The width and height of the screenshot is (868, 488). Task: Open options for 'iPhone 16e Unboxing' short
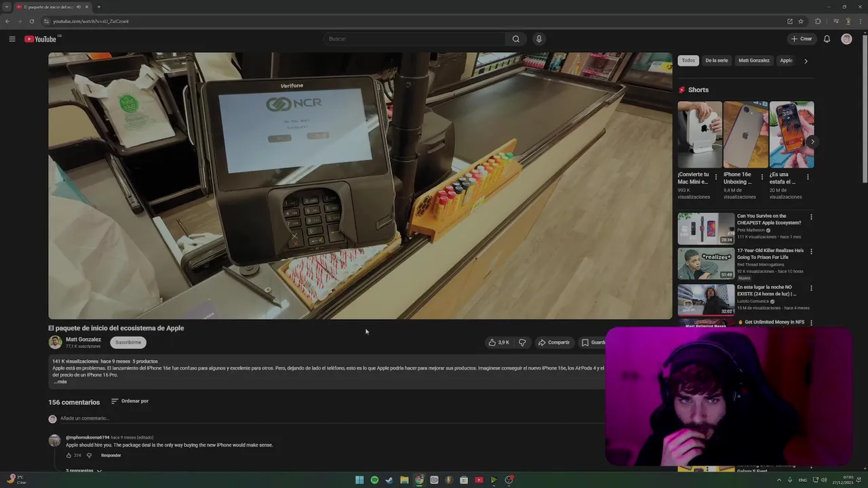coord(762,176)
